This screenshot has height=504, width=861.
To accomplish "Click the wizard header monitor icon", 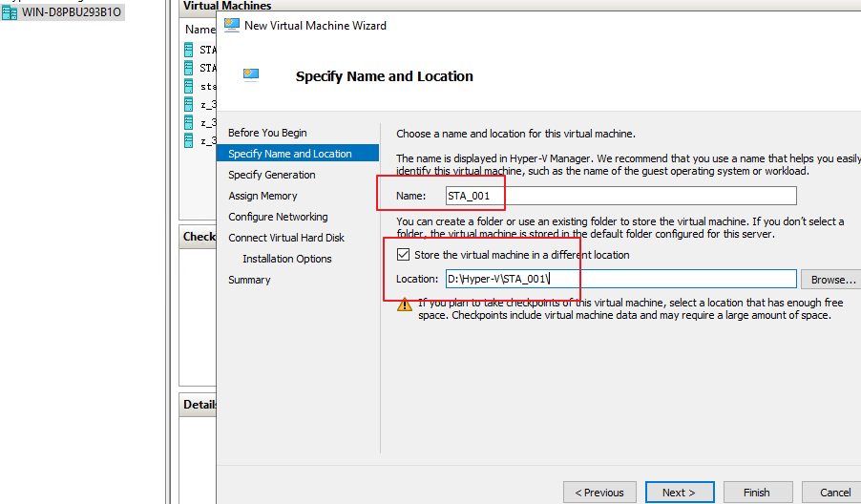I will tap(252, 73).
